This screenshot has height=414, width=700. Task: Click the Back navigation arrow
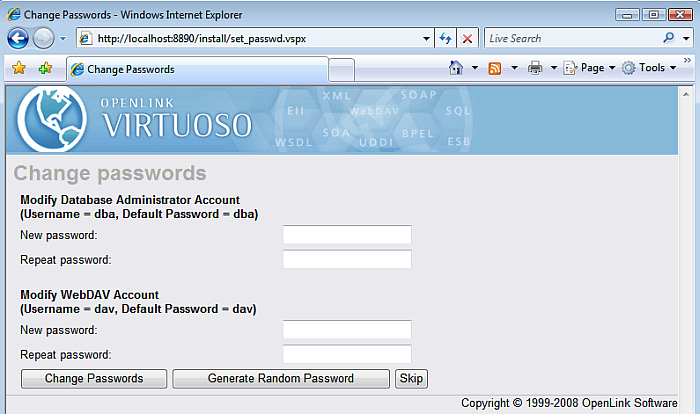click(x=18, y=38)
